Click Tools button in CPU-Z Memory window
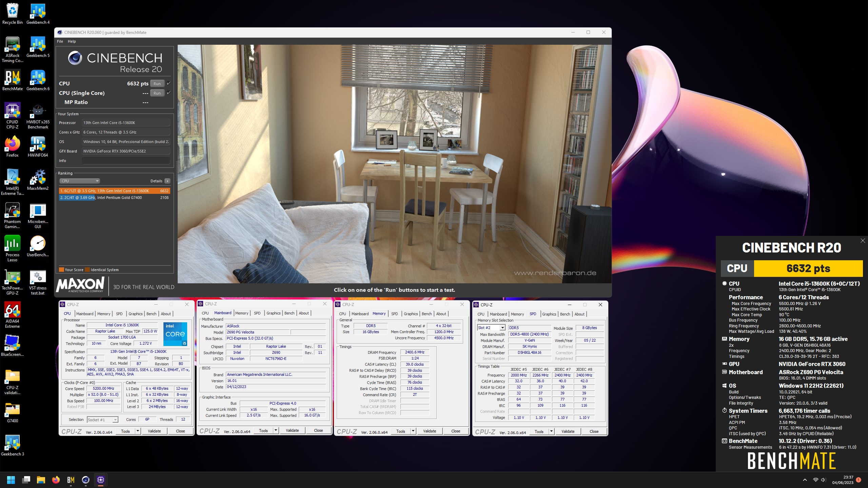 click(400, 431)
